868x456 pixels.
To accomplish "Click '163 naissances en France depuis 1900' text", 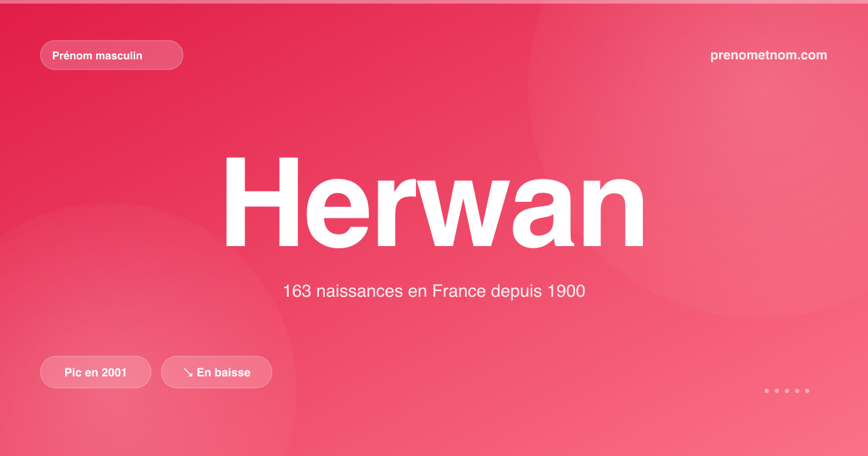I will (x=434, y=292).
